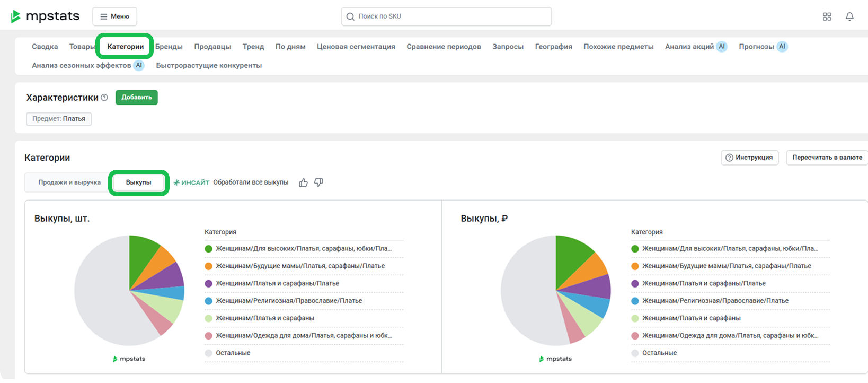Click green legend dot in Выкупы, ₽ chart
The height and width of the screenshot is (383, 868).
click(635, 249)
